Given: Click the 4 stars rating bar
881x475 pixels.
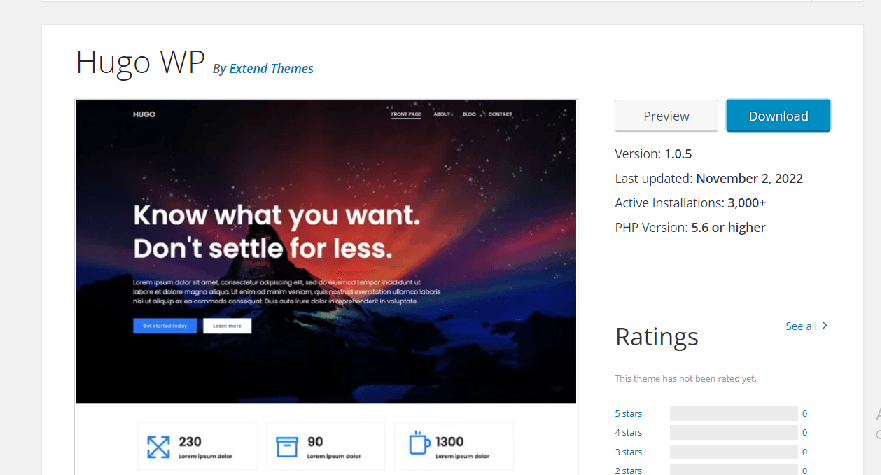Looking at the screenshot, I should 734,433.
